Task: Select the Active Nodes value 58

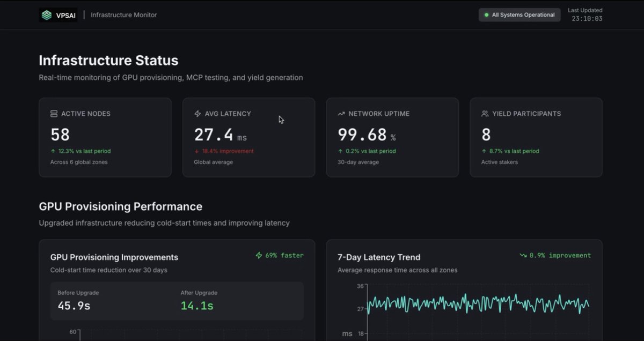Action: (x=60, y=134)
